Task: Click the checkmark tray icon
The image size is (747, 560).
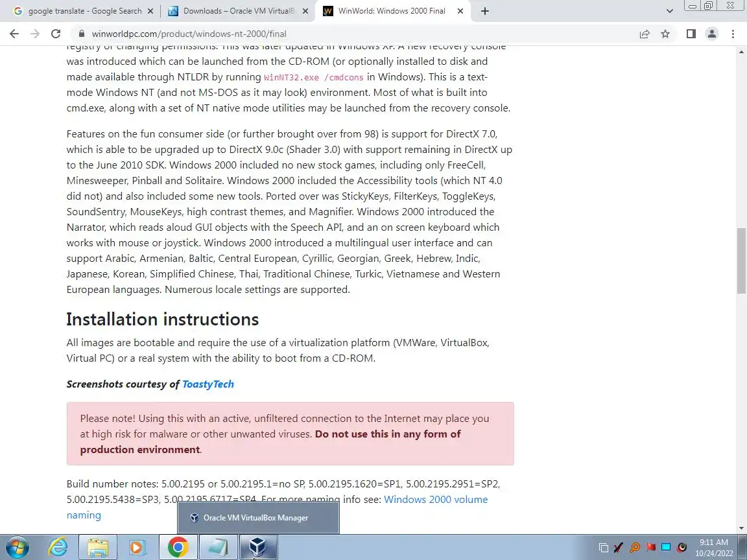Action: tap(619, 548)
